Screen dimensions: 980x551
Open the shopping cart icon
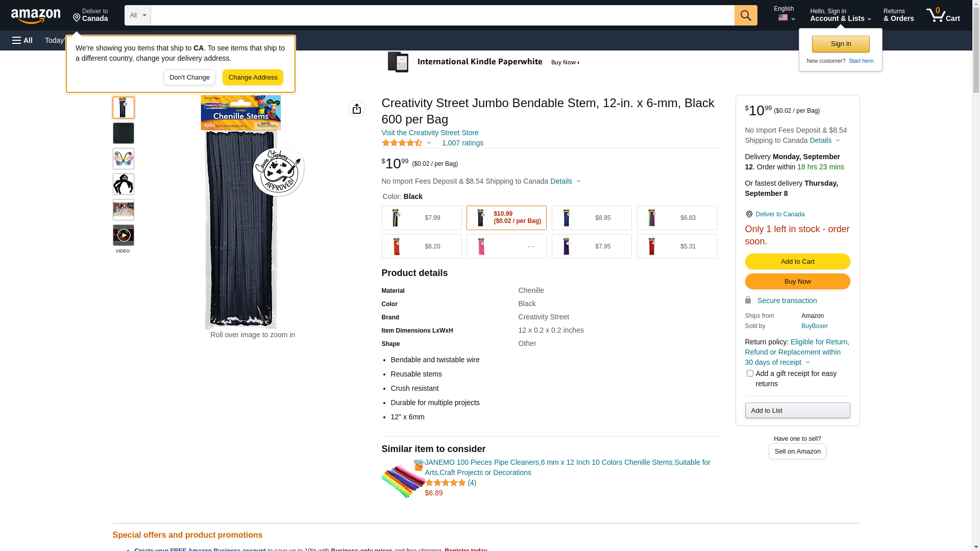click(942, 15)
